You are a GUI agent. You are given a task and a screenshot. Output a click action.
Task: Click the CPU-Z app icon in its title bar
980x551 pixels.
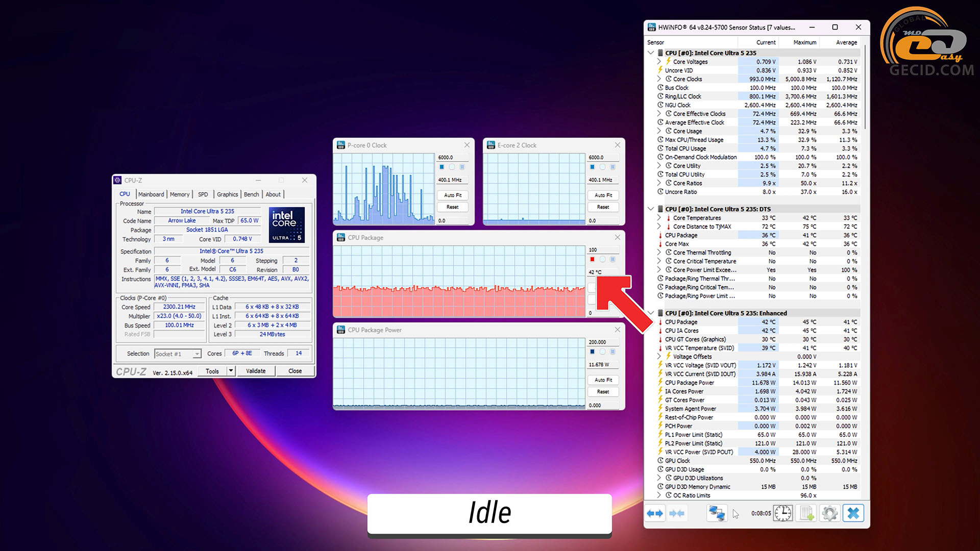(117, 180)
